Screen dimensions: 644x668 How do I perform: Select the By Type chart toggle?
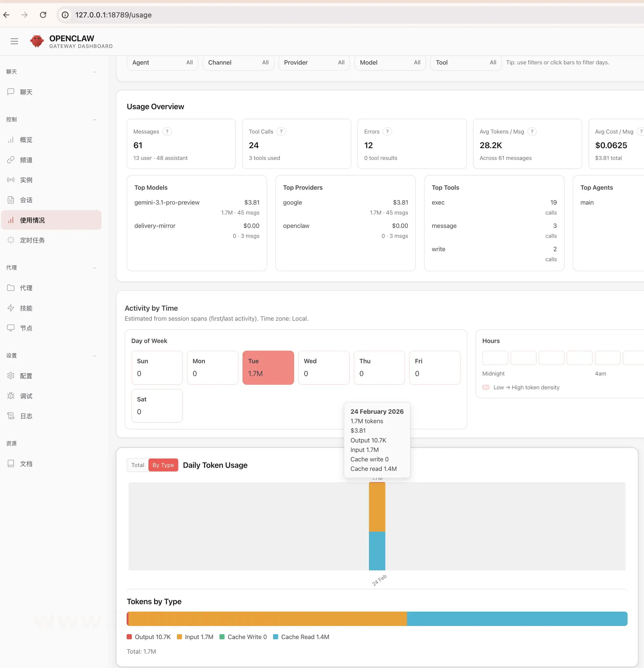click(163, 465)
